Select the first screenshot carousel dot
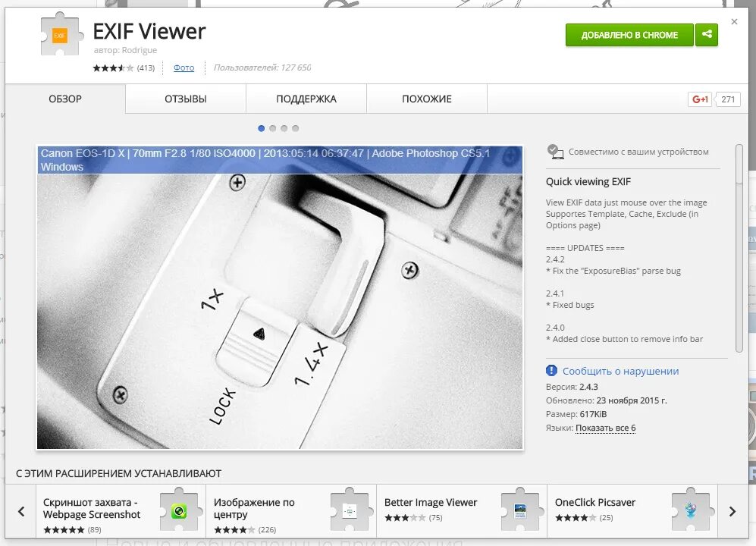Image resolution: width=756 pixels, height=546 pixels. click(262, 128)
